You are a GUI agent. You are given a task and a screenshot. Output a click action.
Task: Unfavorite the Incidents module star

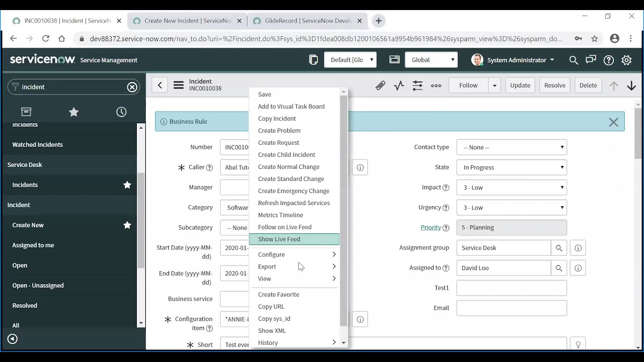[127, 185]
